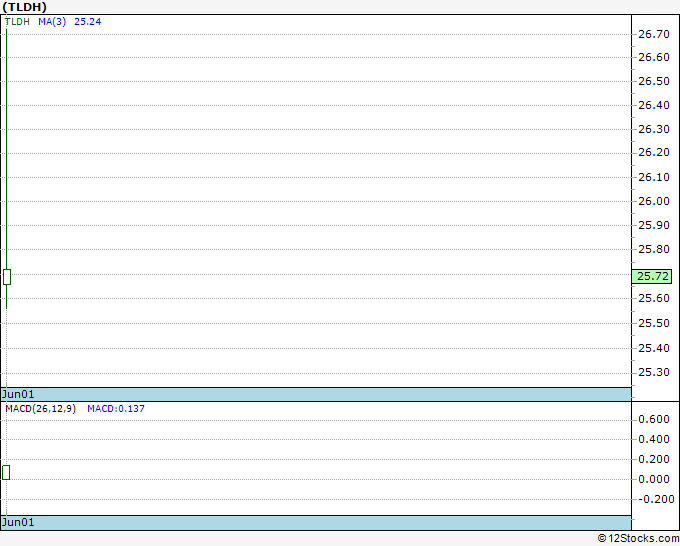Click the 12Stocks.com copyright text
The image size is (680, 546).
[x=638, y=539]
